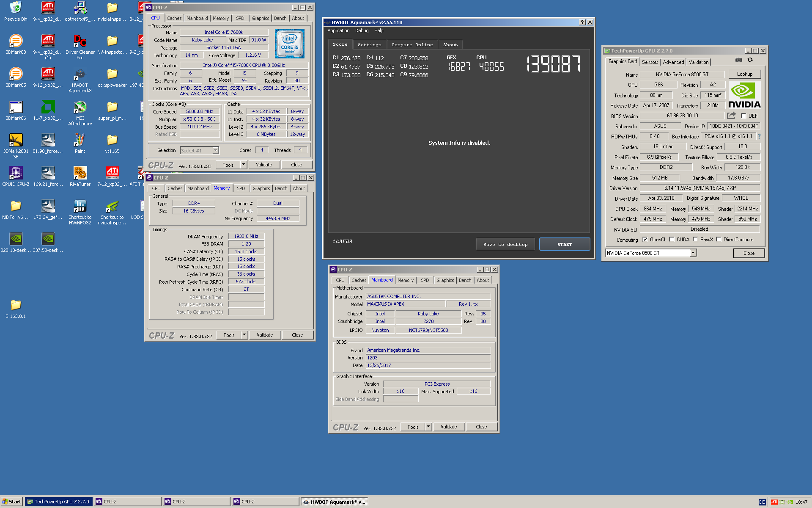
Task: Toggle the CUDA checkbox in GPU-Z
Action: point(672,240)
